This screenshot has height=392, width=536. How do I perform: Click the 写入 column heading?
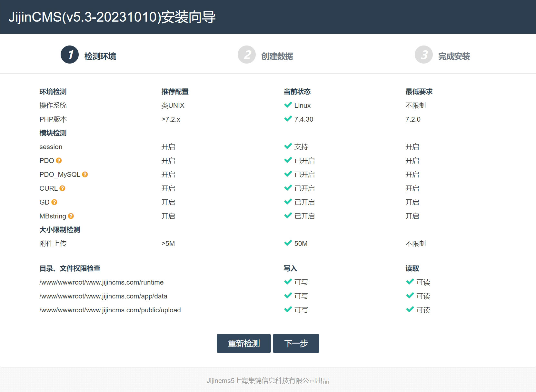(x=290, y=268)
